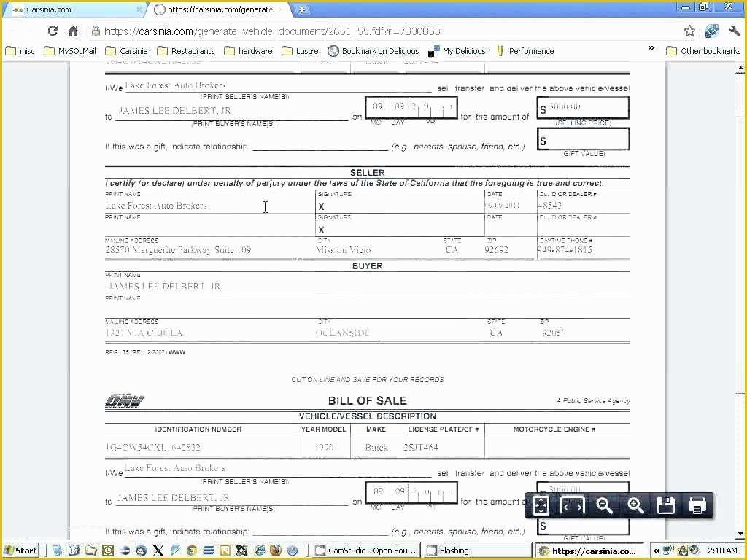Image resolution: width=747 pixels, height=560 pixels.
Task: Click the make value Buick
Action: click(x=376, y=447)
